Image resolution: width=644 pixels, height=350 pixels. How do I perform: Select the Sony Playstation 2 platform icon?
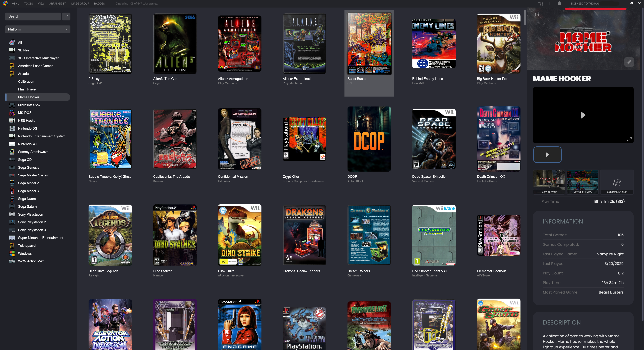[x=12, y=222]
